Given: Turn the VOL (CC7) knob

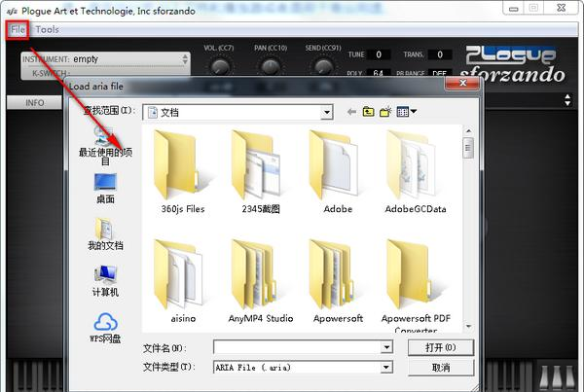Looking at the screenshot, I should click(220, 67).
